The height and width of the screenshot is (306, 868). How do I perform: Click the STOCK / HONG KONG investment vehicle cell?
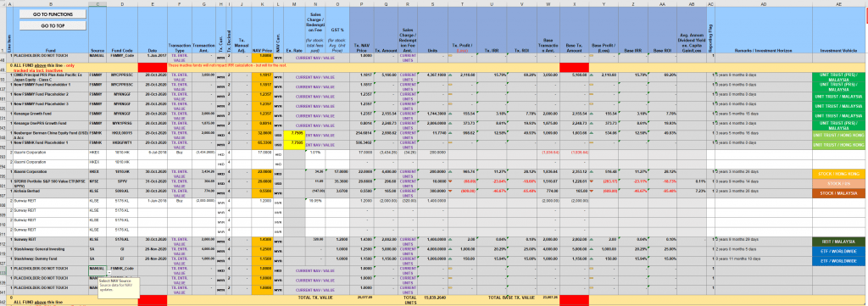[838, 173]
